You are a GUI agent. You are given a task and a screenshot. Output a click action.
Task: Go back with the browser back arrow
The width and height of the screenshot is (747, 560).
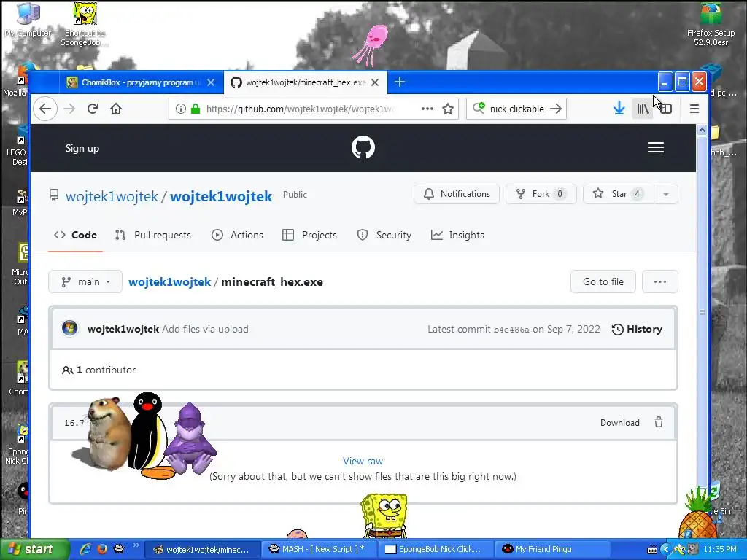45,109
